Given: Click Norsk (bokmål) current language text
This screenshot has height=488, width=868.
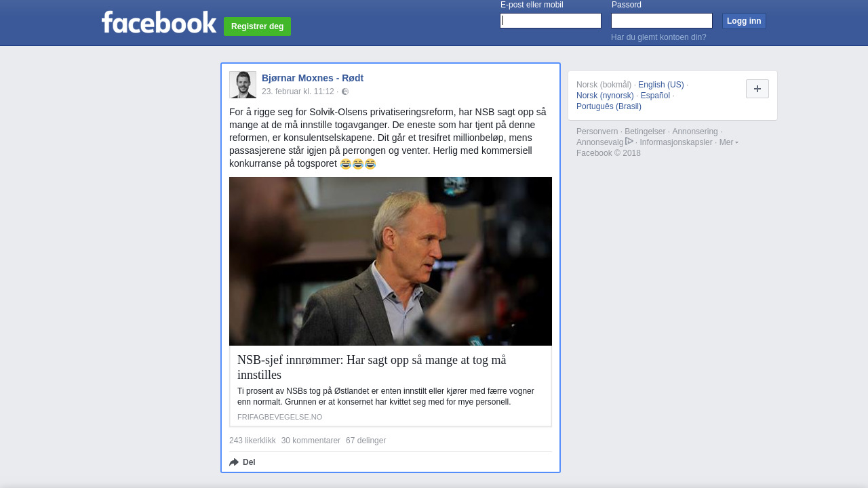Looking at the screenshot, I should pos(604,85).
